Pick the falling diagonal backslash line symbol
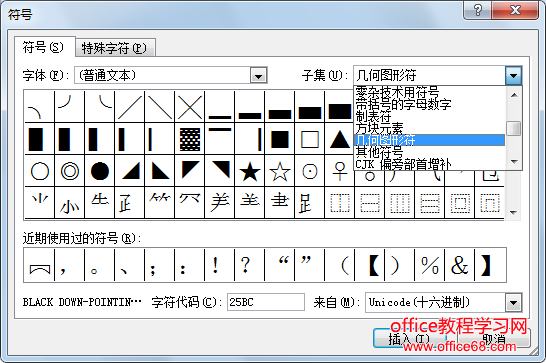The height and width of the screenshot is (363, 546). [160, 107]
